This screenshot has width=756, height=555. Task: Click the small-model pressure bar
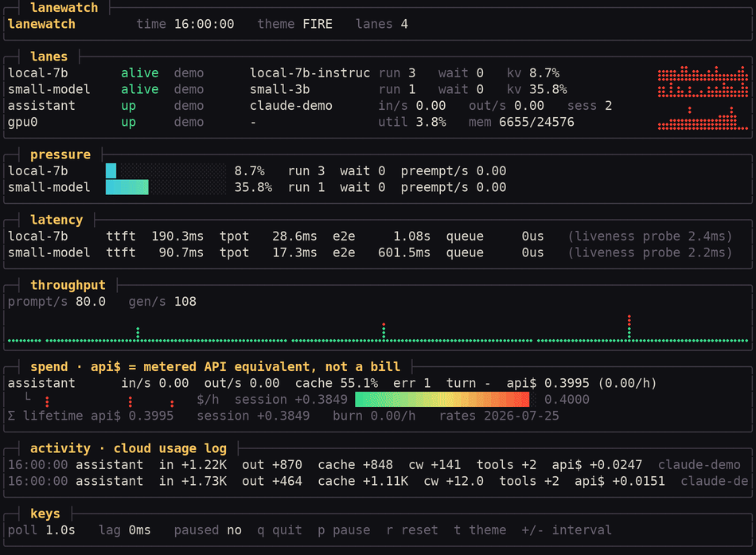pos(166,187)
